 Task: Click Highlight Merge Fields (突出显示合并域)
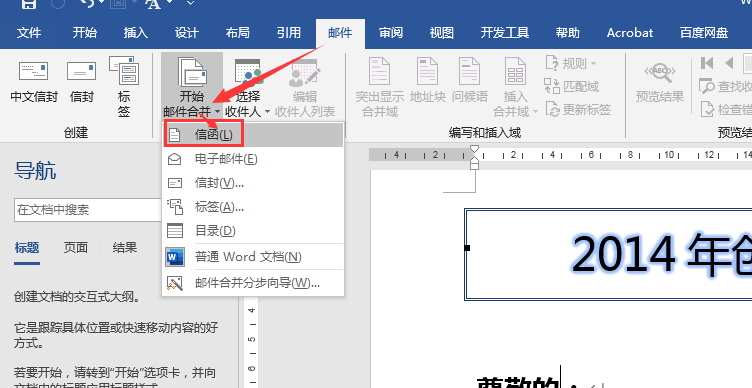coord(380,87)
